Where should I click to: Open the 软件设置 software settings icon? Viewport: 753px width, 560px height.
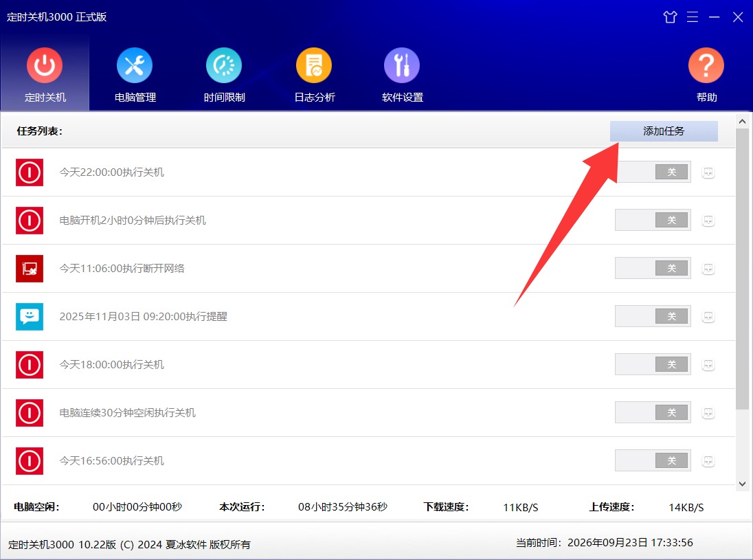402,65
